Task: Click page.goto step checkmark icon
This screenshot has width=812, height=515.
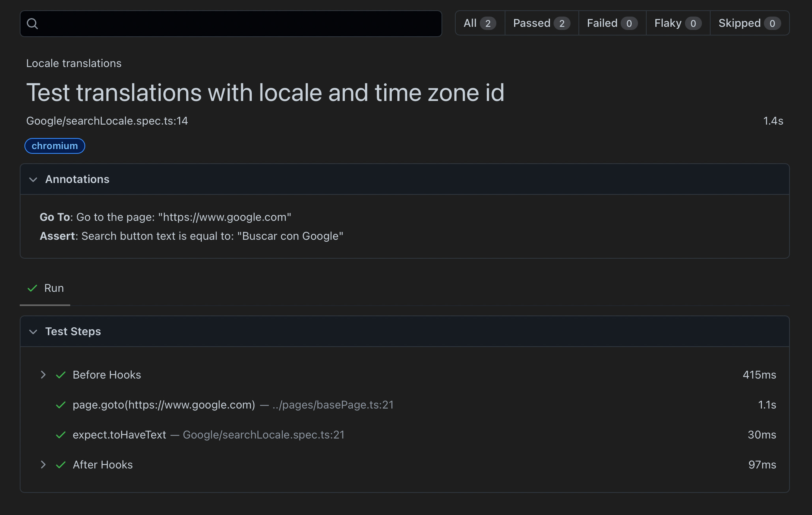Action: click(61, 405)
